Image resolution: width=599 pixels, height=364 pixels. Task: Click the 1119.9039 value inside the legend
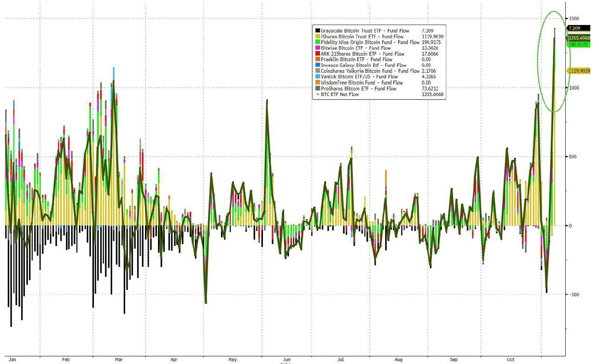(x=432, y=36)
